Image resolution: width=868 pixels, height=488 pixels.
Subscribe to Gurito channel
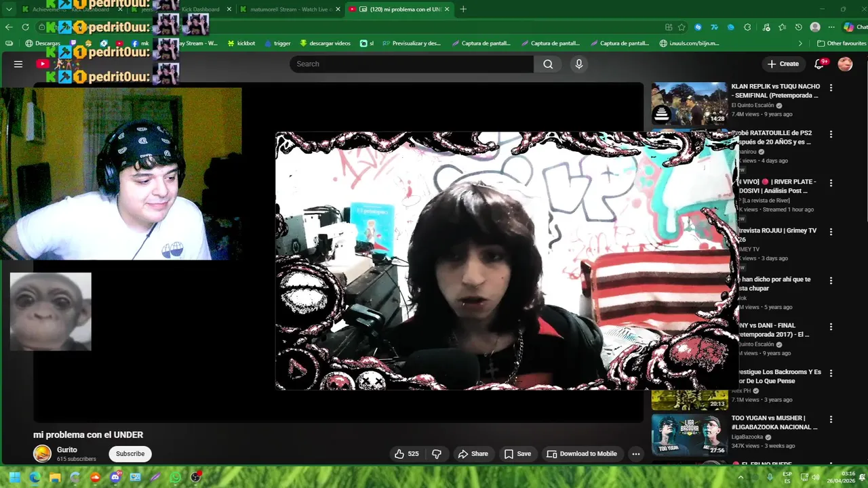tap(130, 454)
